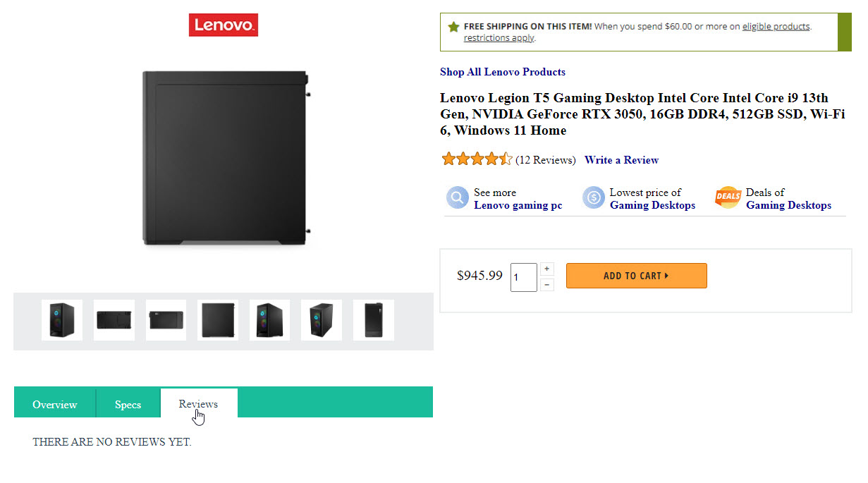Open the Lenovo gaming pc link

pyautogui.click(x=518, y=205)
